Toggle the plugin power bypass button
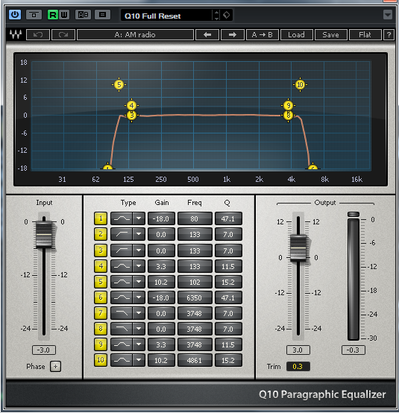Image resolution: width=399 pixels, height=413 pixels. 15,15
